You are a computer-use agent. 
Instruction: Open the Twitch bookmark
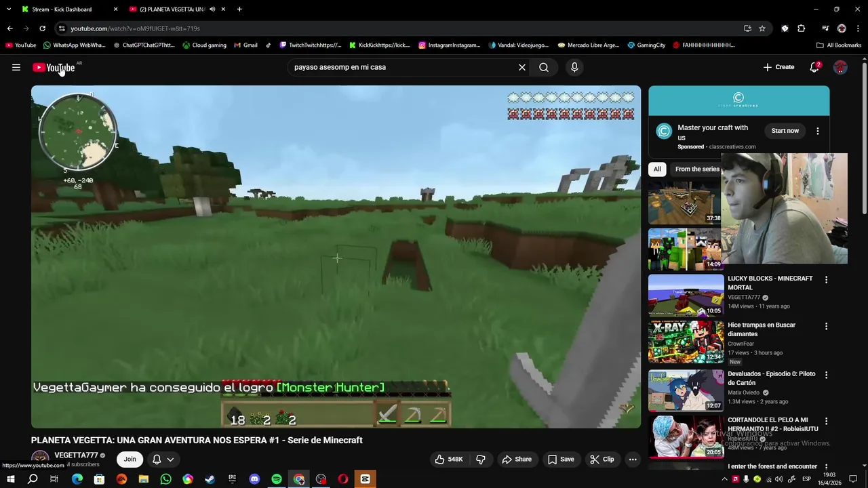point(310,45)
